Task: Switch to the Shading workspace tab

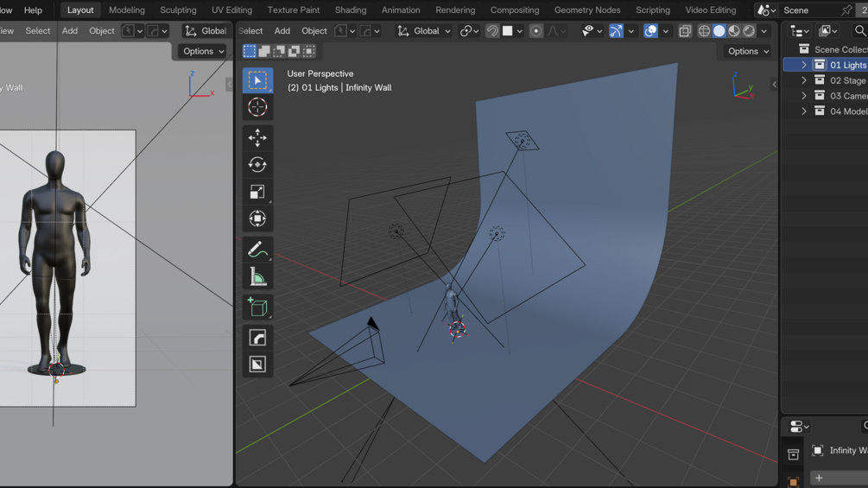Action: tap(351, 10)
